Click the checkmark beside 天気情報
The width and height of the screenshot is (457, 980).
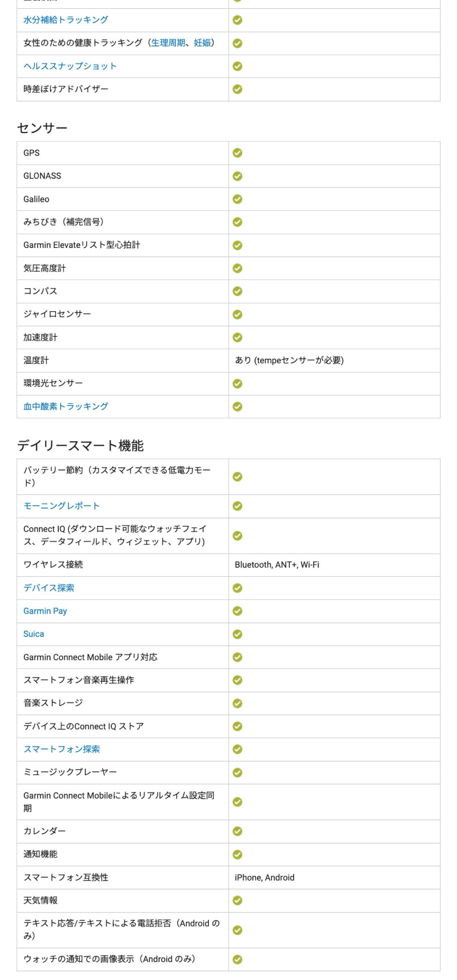pos(237,901)
